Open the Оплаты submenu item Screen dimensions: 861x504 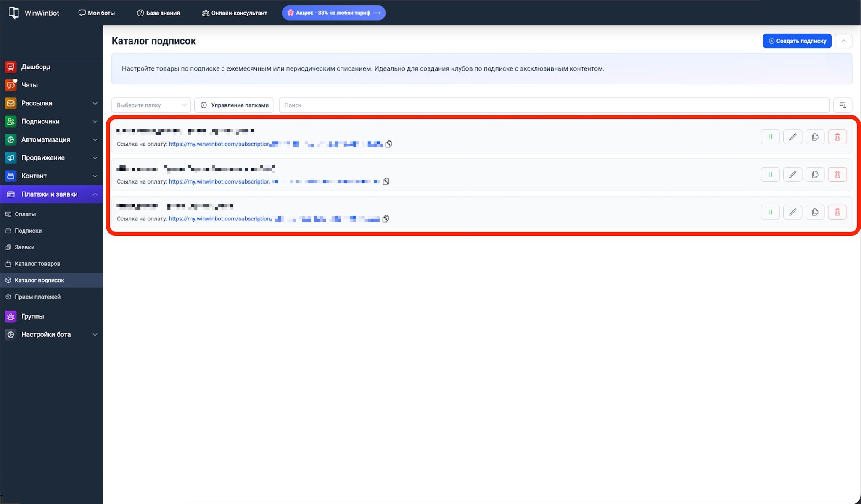(x=25, y=214)
